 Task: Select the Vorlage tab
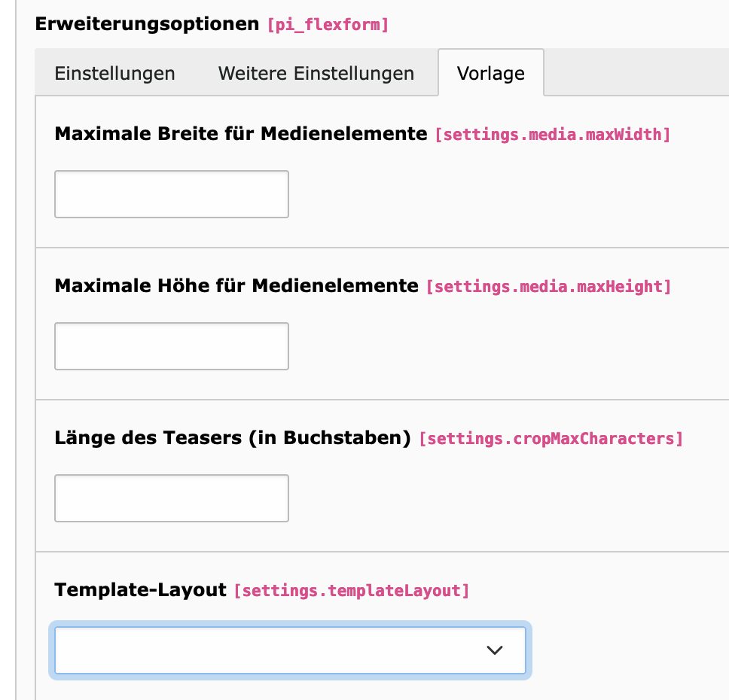pos(491,74)
